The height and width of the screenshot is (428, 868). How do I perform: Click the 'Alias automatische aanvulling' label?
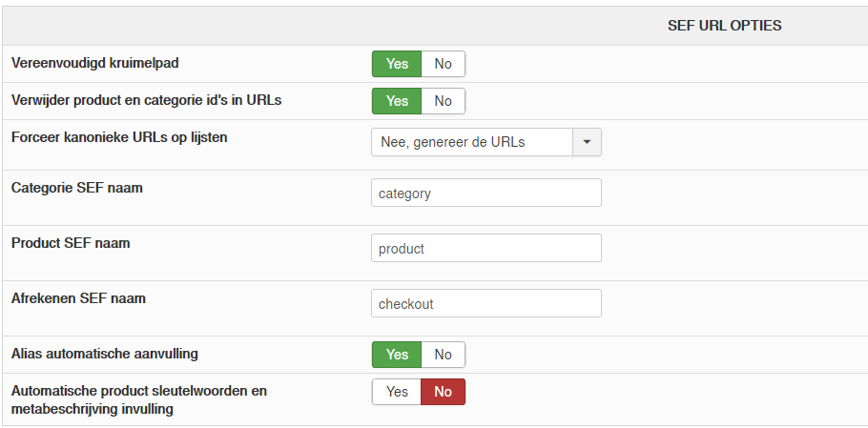105,354
